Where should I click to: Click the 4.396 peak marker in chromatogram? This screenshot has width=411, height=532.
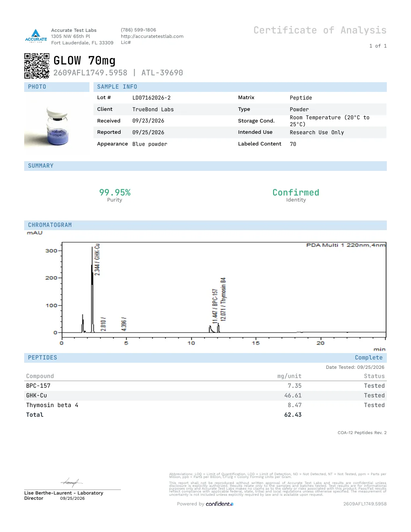pos(124,324)
